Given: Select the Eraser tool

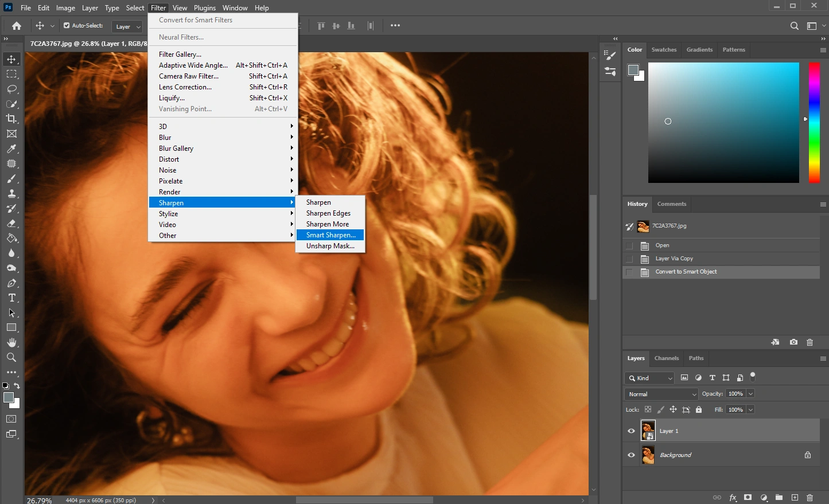Looking at the screenshot, I should pyautogui.click(x=11, y=223).
